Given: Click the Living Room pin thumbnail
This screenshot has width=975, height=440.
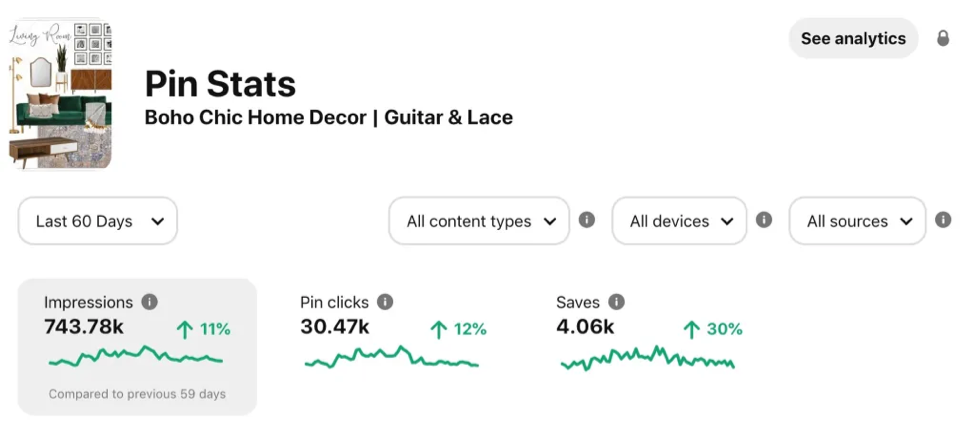Looking at the screenshot, I should coord(61,95).
